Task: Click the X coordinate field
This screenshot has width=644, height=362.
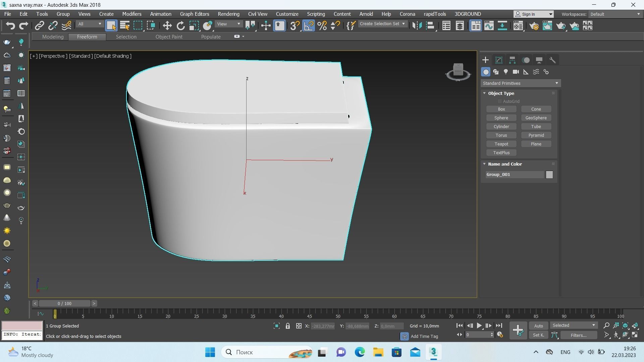Action: click(323, 326)
